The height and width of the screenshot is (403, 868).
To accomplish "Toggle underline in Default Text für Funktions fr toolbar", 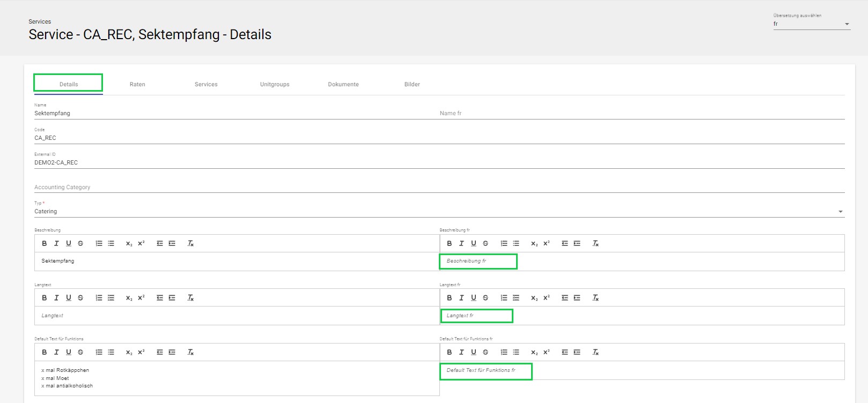I will [x=474, y=352].
